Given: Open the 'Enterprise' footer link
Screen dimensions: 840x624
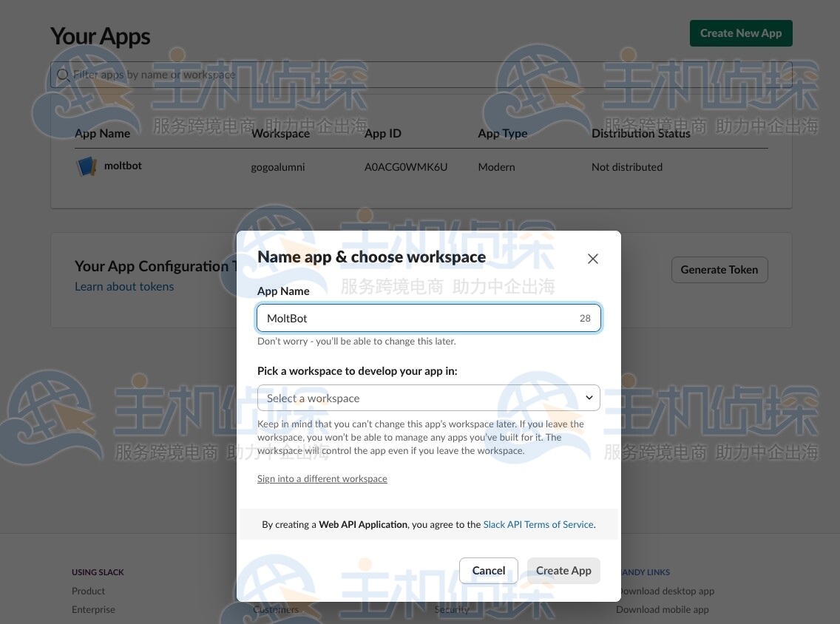Looking at the screenshot, I should pos(93,609).
